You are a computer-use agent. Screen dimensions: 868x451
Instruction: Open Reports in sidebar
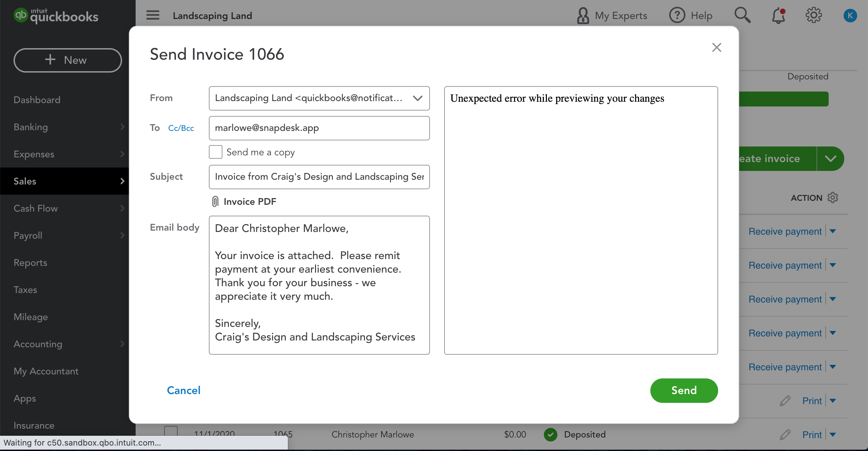[30, 262]
